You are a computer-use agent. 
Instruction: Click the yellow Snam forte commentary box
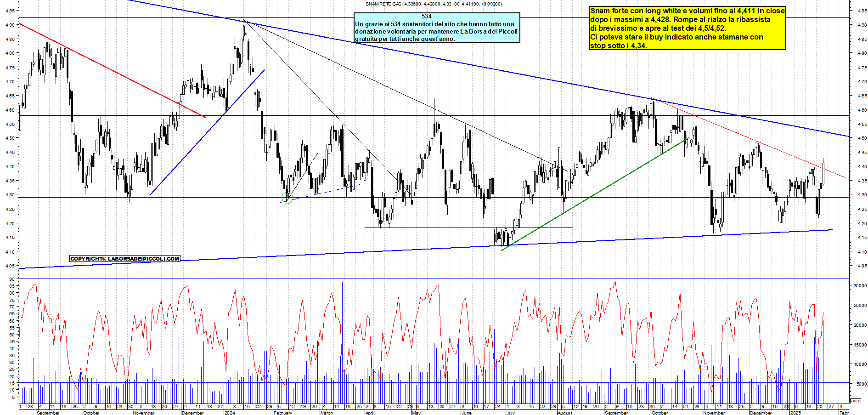(x=688, y=28)
